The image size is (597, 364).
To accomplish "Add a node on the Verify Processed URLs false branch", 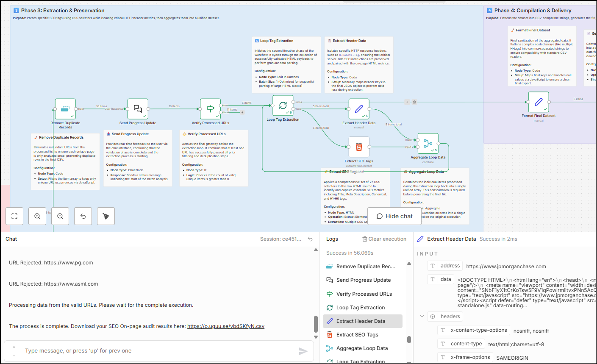I will [242, 112].
